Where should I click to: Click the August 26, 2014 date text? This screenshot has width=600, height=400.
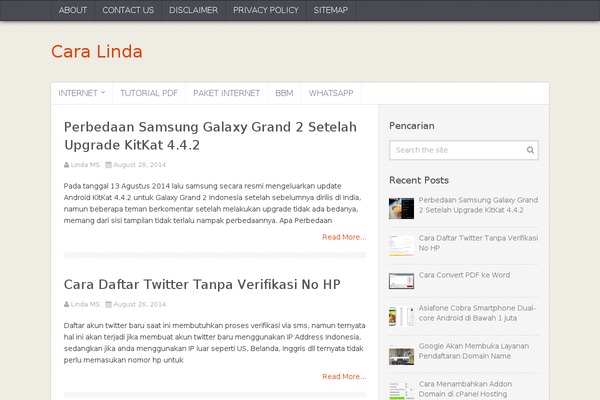click(140, 304)
